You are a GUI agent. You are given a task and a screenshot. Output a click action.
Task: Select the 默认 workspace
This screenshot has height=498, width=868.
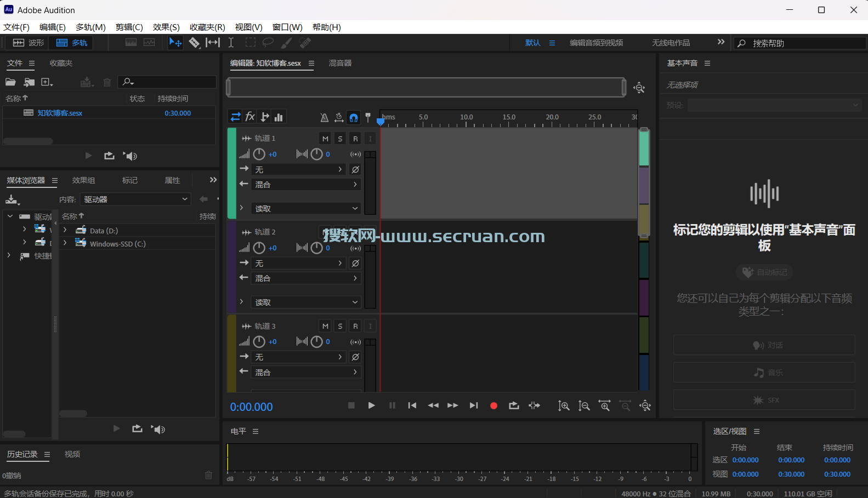pyautogui.click(x=532, y=43)
